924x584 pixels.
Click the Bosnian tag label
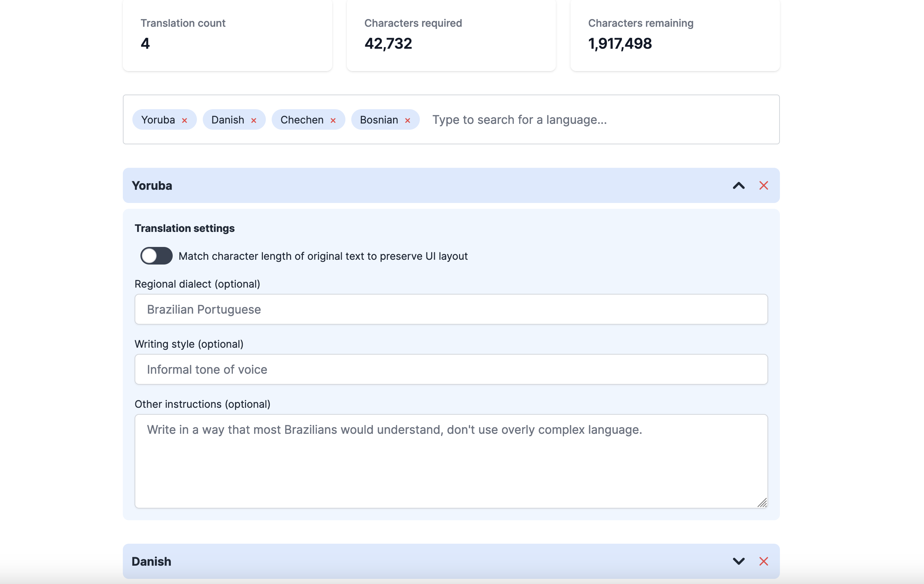pyautogui.click(x=379, y=120)
